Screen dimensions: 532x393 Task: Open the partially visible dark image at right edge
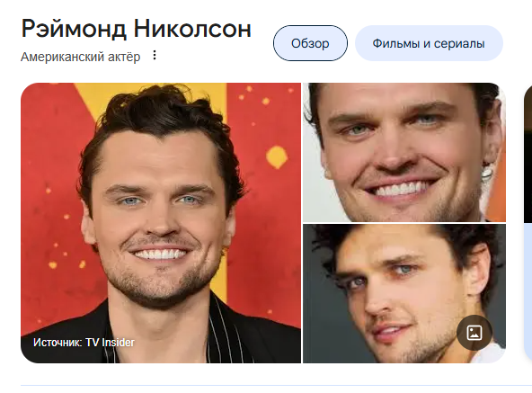pos(528,153)
